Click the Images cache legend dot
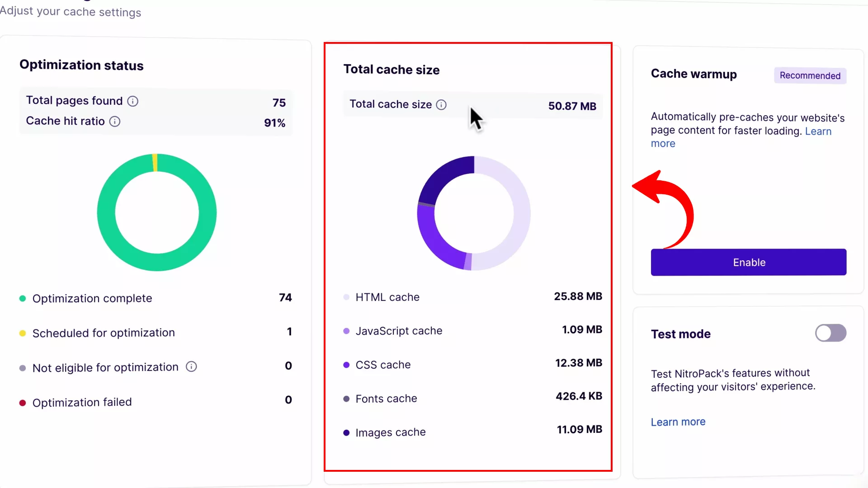 346,432
